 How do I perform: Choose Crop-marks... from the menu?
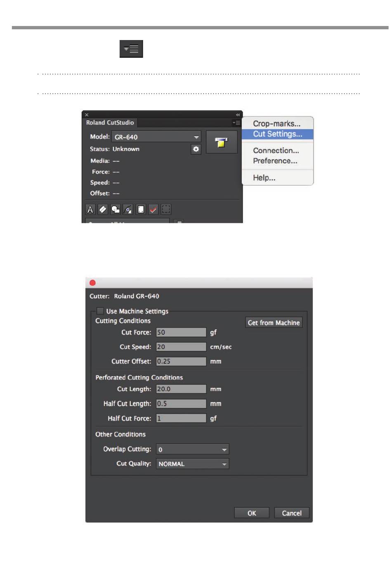277,123
